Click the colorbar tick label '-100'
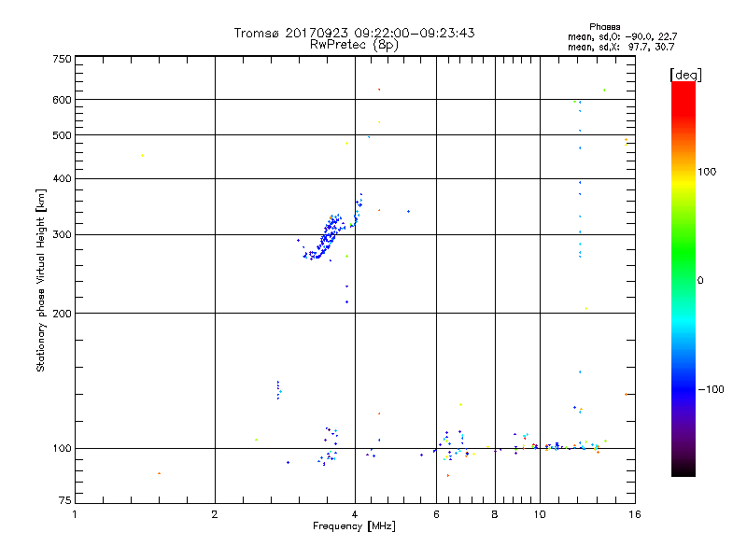The image size is (747, 560). pyautogui.click(x=711, y=389)
